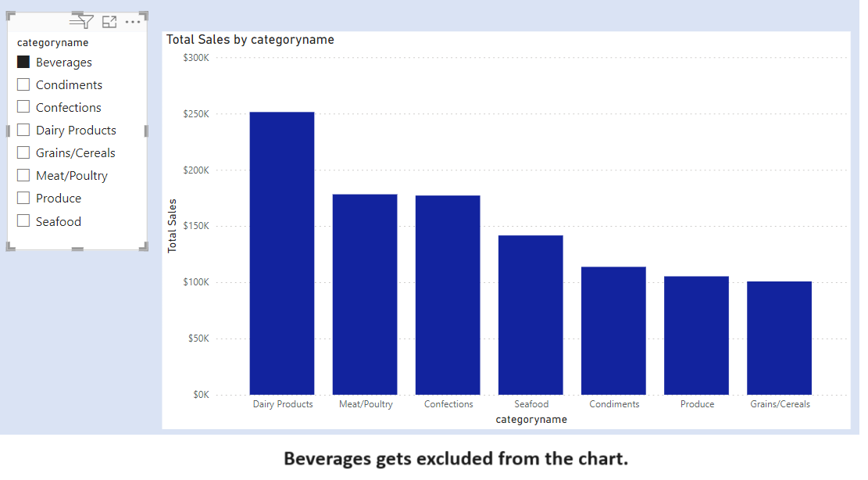Toggle the Produce checkbox

click(23, 198)
